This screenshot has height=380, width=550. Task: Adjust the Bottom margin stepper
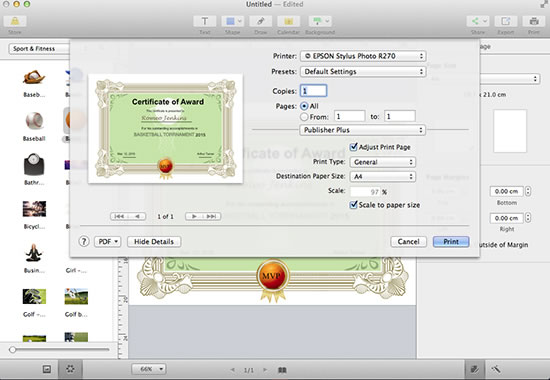pos(528,191)
